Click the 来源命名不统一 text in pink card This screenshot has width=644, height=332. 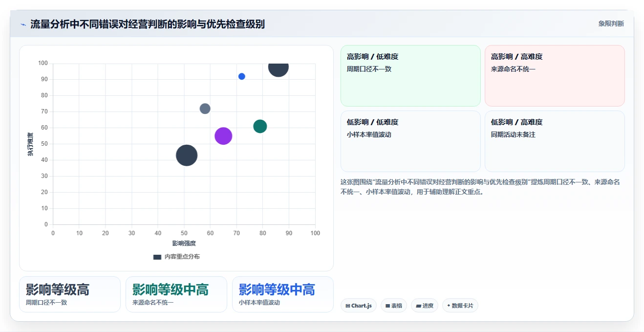coord(513,69)
